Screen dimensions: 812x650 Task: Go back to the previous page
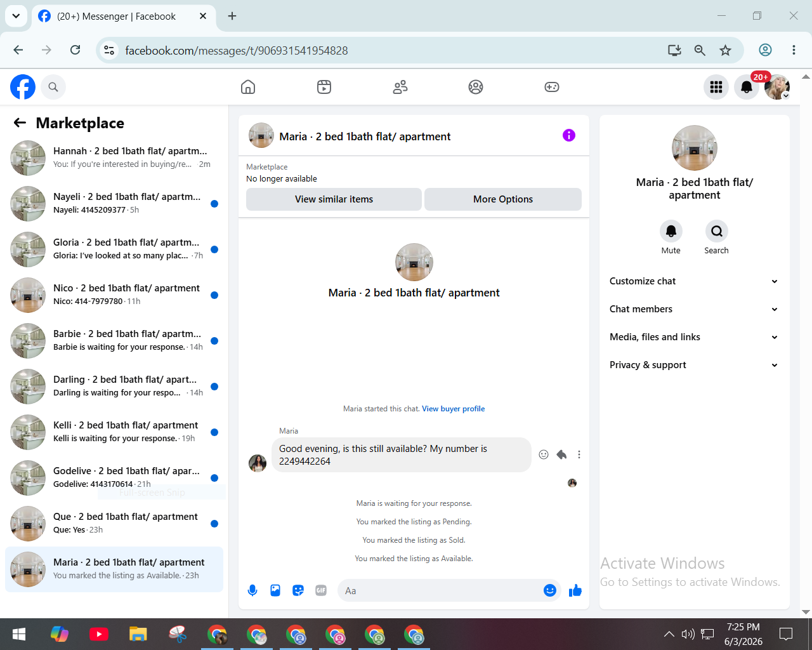click(18, 50)
